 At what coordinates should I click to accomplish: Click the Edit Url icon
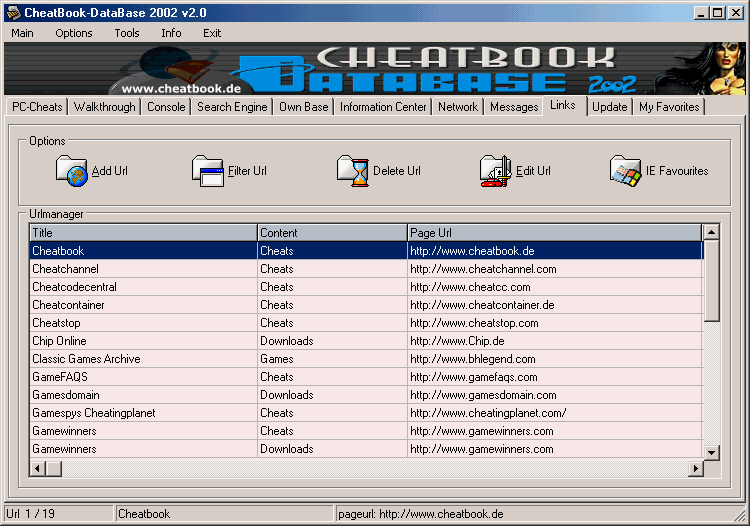tap(496, 171)
